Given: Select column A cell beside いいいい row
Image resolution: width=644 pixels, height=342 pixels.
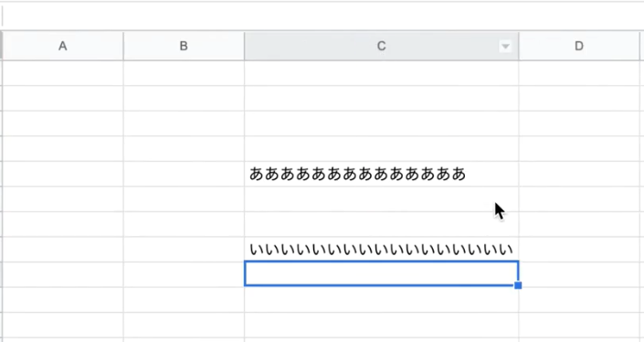Looking at the screenshot, I should click(x=62, y=249).
